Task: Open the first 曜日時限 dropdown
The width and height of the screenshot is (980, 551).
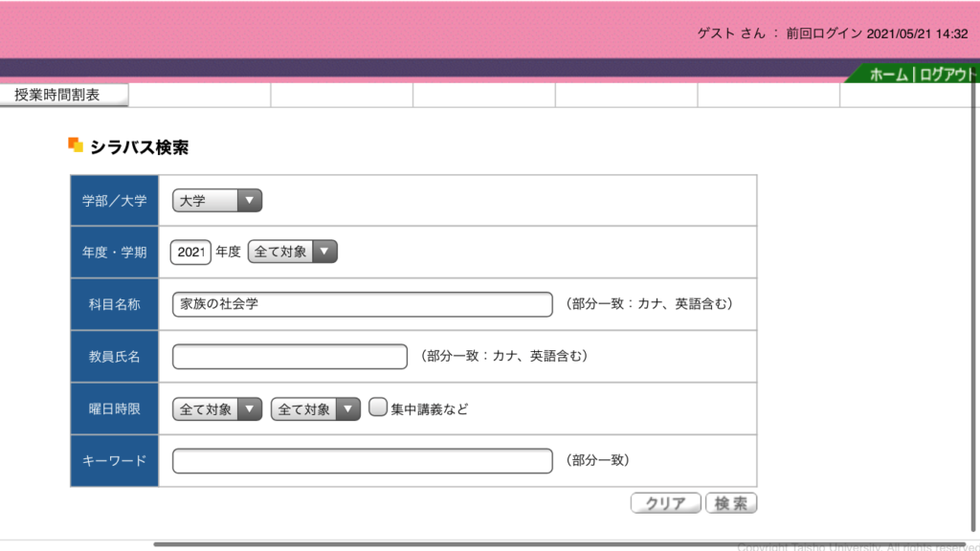Action: 216,409
